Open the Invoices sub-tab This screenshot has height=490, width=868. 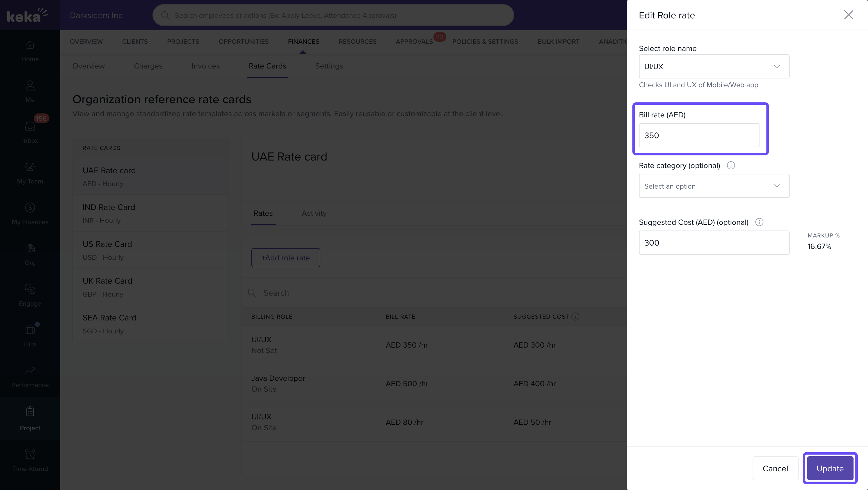[x=205, y=66]
